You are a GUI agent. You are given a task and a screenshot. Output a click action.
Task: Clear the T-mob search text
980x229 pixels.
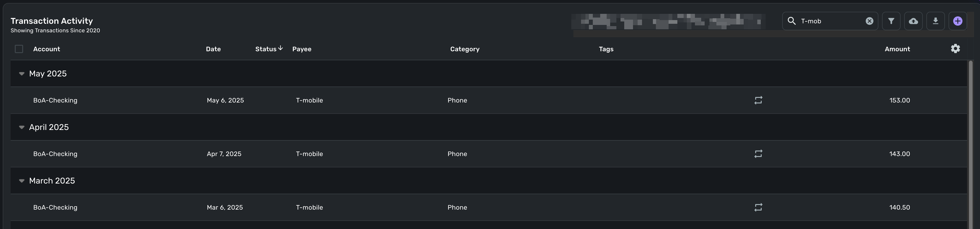pos(869,21)
